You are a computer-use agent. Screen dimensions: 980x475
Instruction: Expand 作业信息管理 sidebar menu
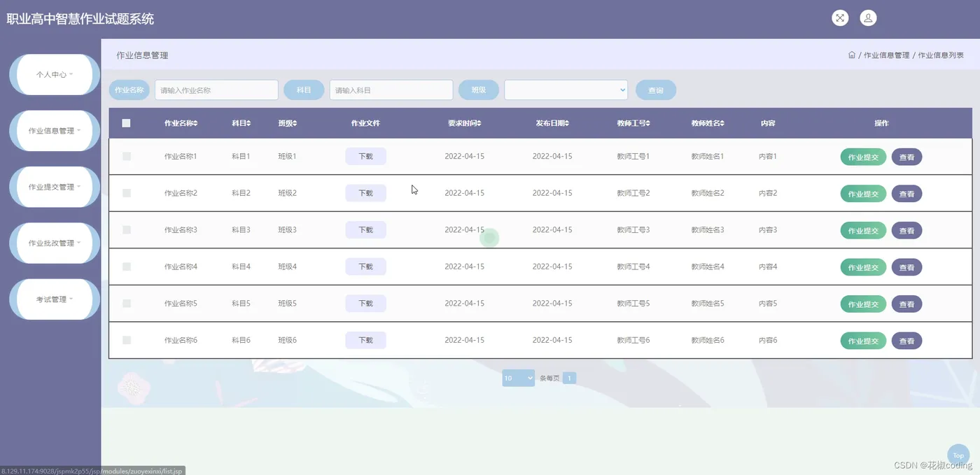pos(55,131)
